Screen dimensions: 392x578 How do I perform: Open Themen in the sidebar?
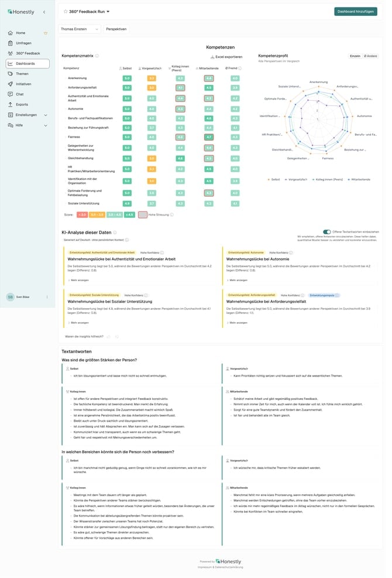(x=27, y=74)
